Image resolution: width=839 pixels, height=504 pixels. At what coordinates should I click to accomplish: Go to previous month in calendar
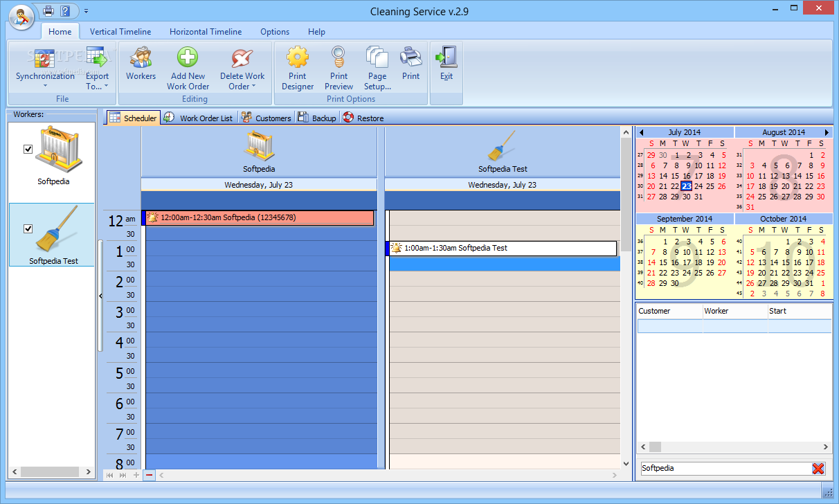click(642, 132)
